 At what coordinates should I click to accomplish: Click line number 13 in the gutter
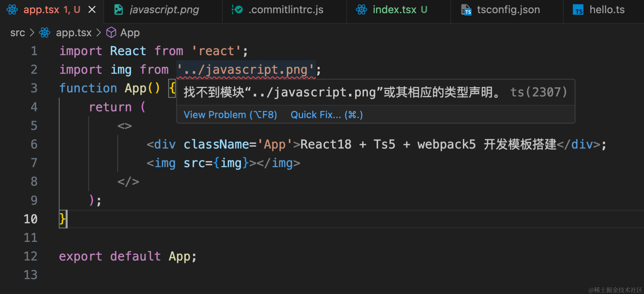30,275
